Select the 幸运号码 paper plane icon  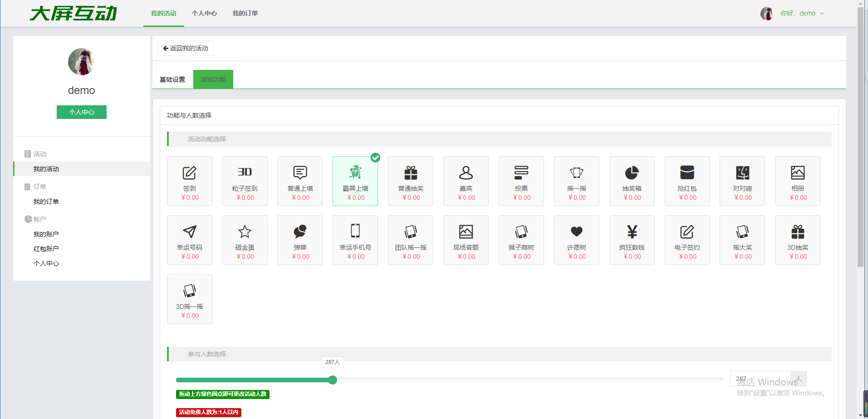click(189, 232)
